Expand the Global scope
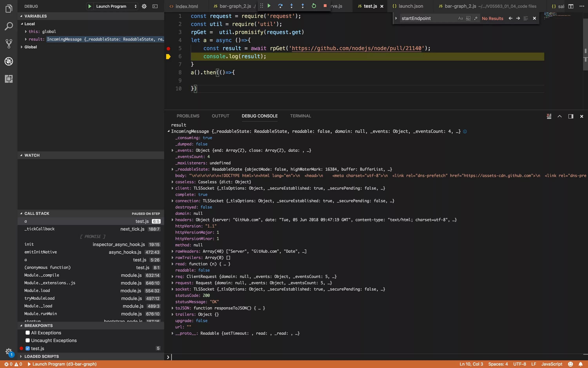588x368 pixels. pos(21,47)
